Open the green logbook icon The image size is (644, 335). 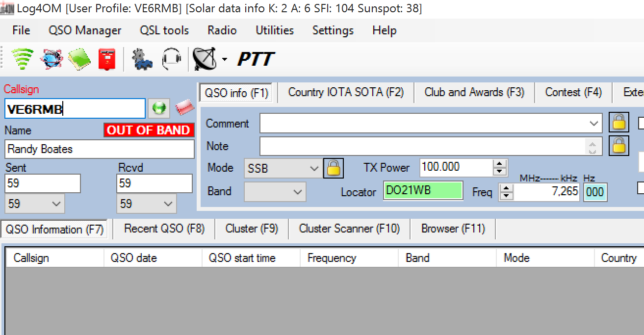pos(79,59)
